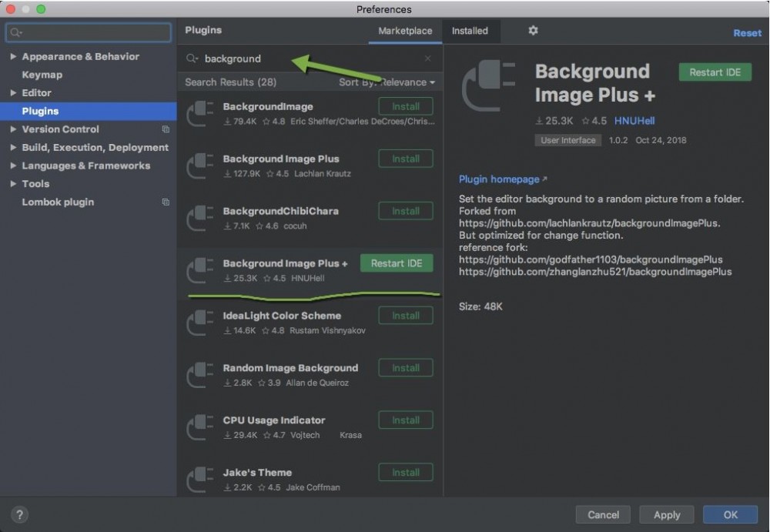Click the 'Search Results (28)' label
Image resolution: width=770 pixels, height=532 pixels.
pos(231,82)
